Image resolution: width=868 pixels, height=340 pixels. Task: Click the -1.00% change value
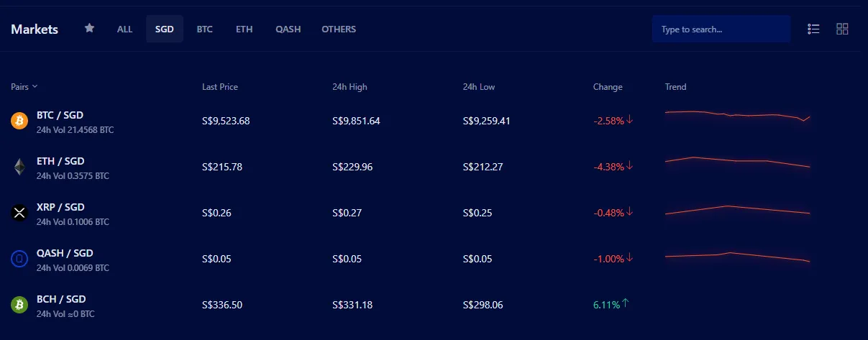point(608,259)
